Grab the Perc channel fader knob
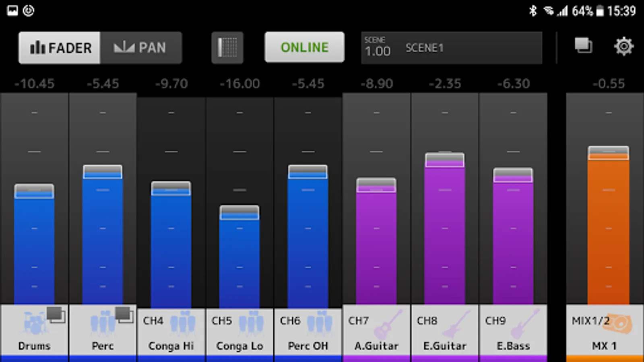644x362 pixels. (103, 172)
